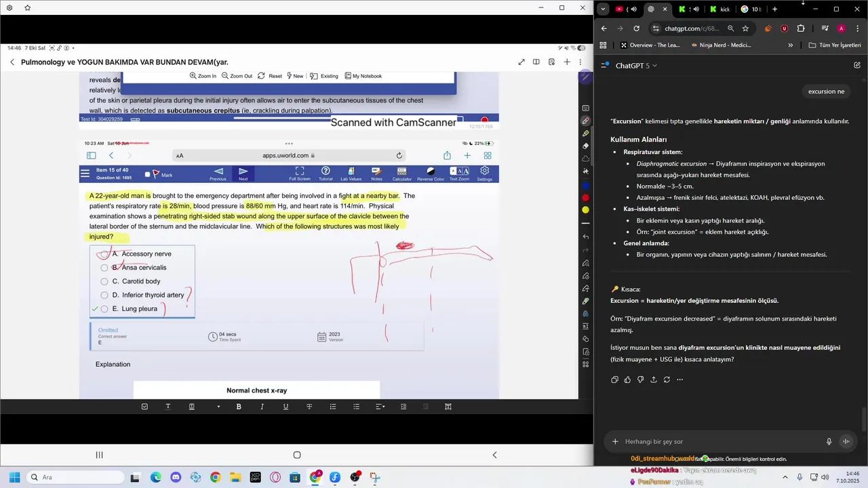Toggle italic in note formatting bar
The width and height of the screenshot is (868, 488).
coord(262,407)
